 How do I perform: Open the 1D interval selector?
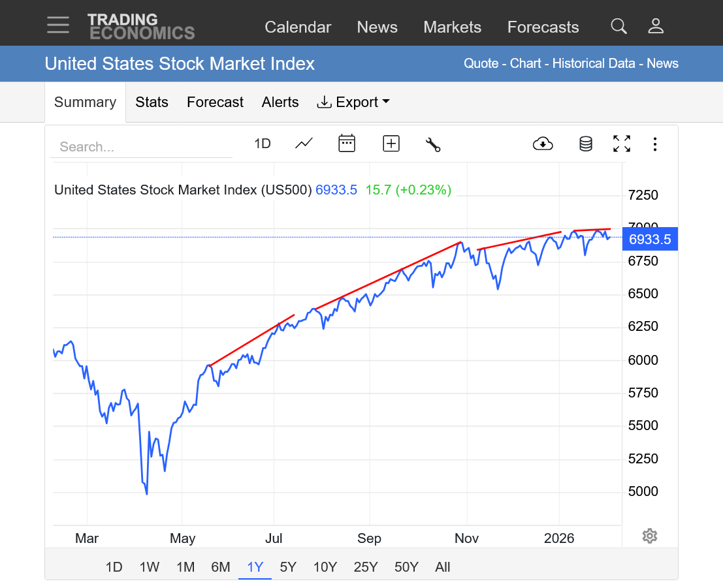(x=262, y=144)
